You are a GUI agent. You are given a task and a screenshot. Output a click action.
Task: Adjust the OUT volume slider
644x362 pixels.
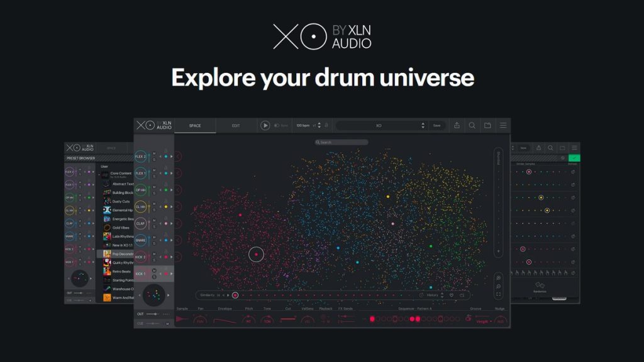(152, 314)
